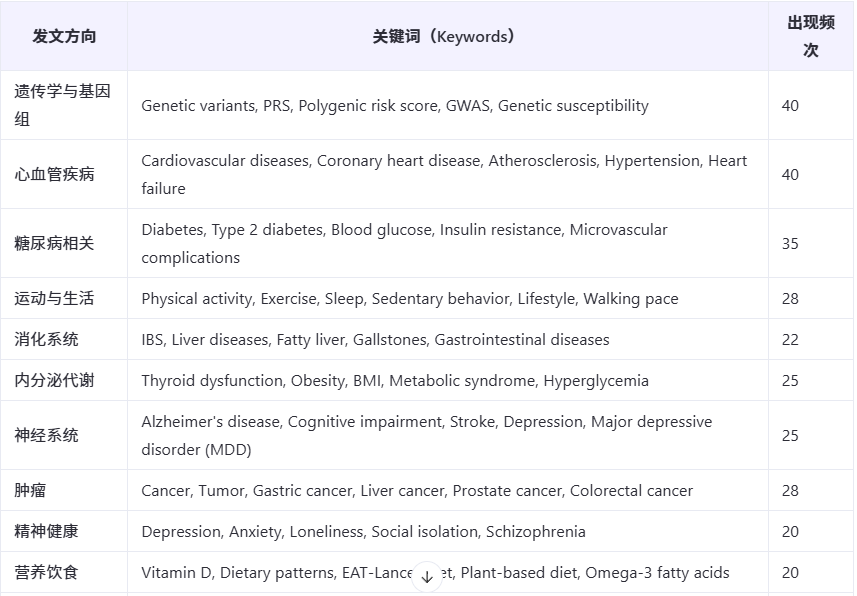Click the scroll-down arrow button
Viewport: 857px width, 596px height.
pyautogui.click(x=427, y=576)
